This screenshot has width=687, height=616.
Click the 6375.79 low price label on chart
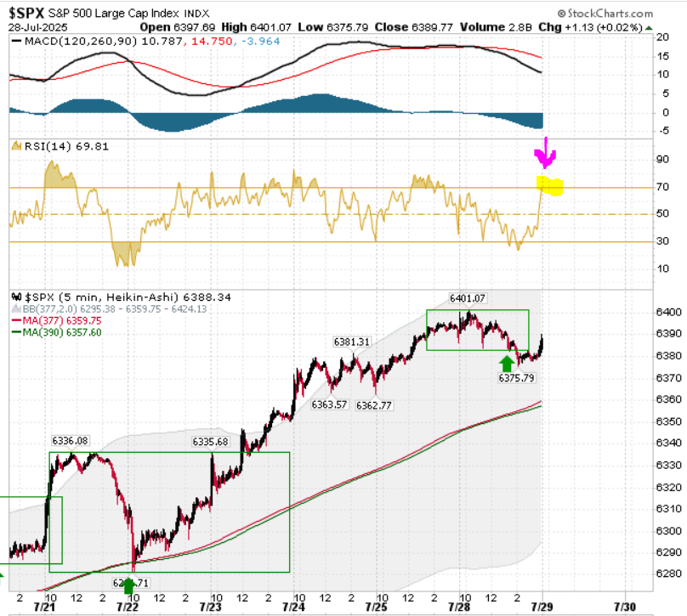tap(517, 377)
